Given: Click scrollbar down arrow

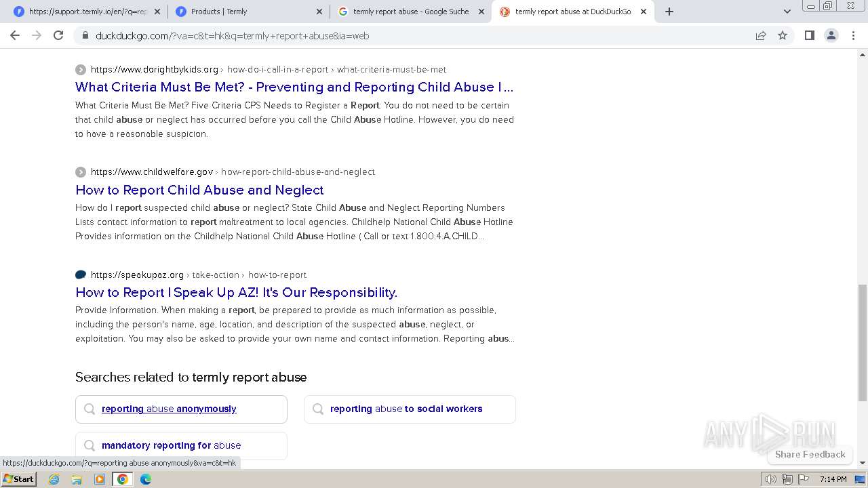Looking at the screenshot, I should pyautogui.click(x=862, y=463).
